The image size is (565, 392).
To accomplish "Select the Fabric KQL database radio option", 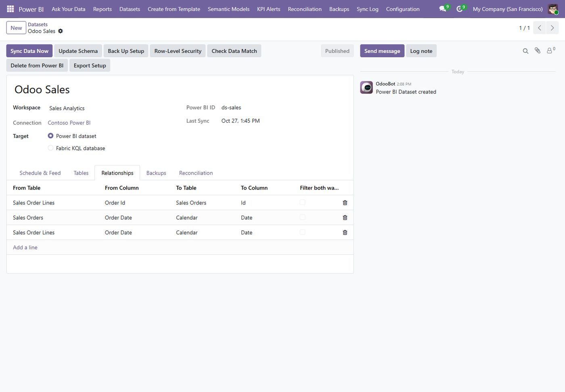I will point(50,148).
